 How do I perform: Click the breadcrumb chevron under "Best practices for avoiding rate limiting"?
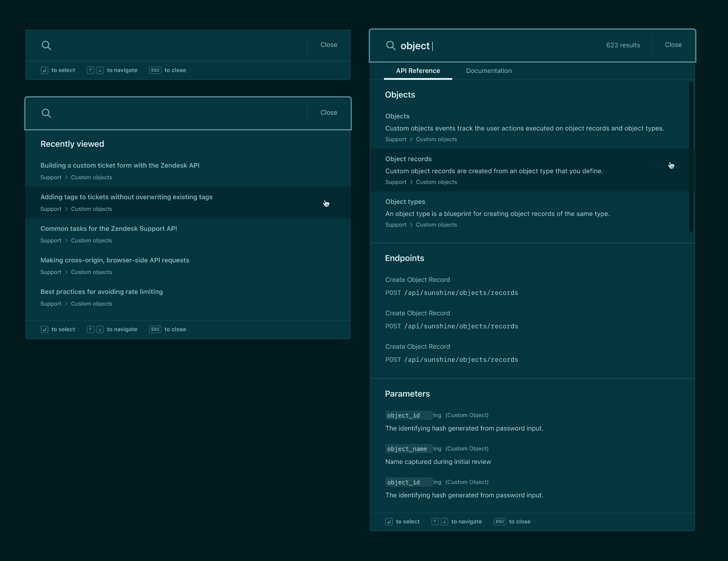(66, 304)
